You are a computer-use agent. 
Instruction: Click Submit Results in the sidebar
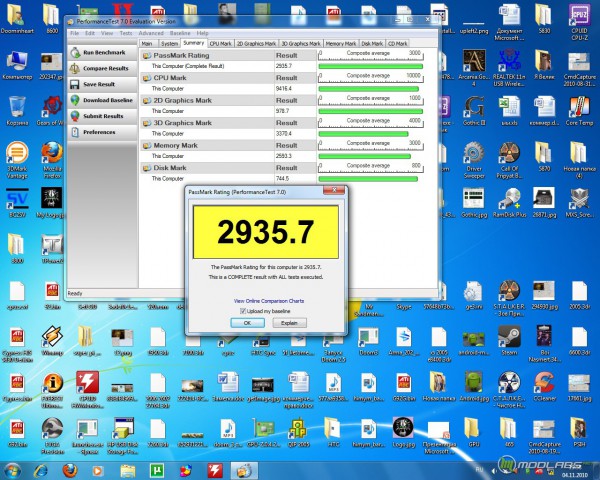click(102, 116)
